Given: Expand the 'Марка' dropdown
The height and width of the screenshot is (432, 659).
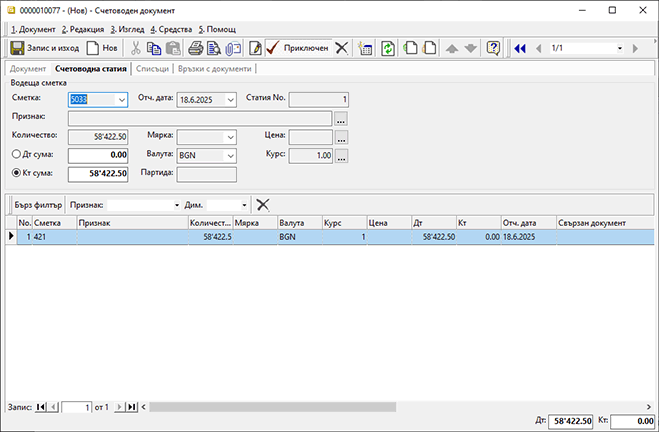Looking at the screenshot, I should [230, 137].
